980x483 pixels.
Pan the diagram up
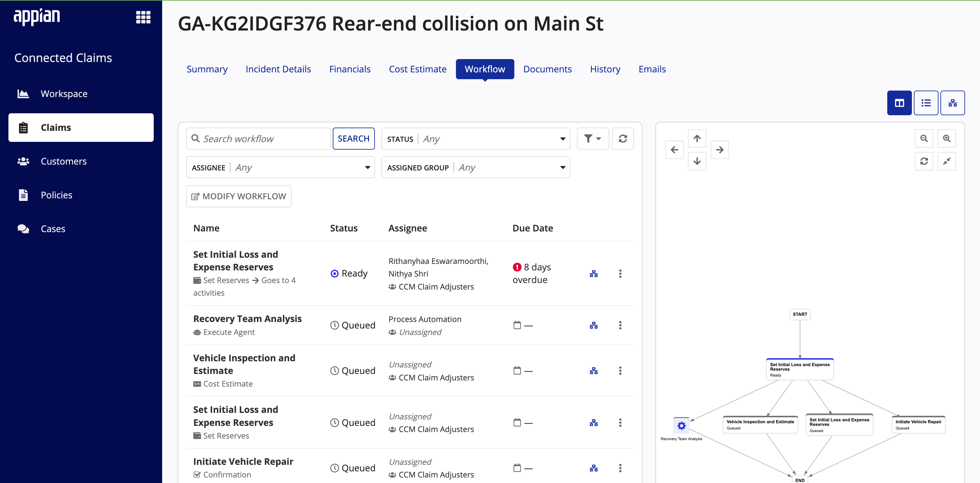click(697, 138)
